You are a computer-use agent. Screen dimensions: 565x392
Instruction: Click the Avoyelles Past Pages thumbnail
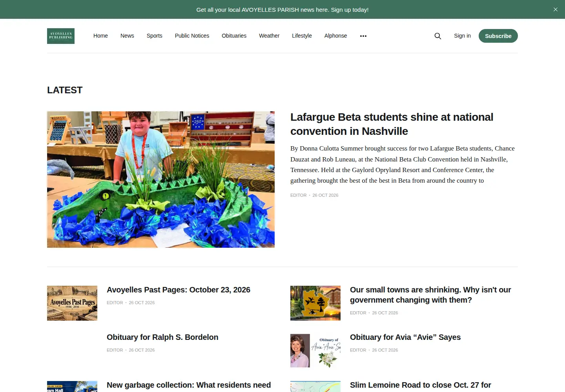pos(72,303)
